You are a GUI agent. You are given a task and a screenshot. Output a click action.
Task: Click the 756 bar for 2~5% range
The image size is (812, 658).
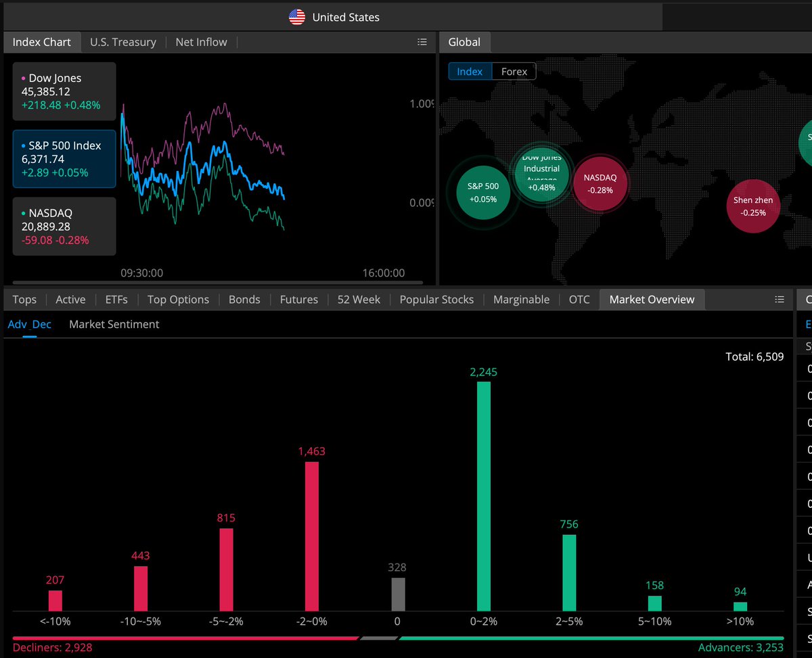click(569, 573)
